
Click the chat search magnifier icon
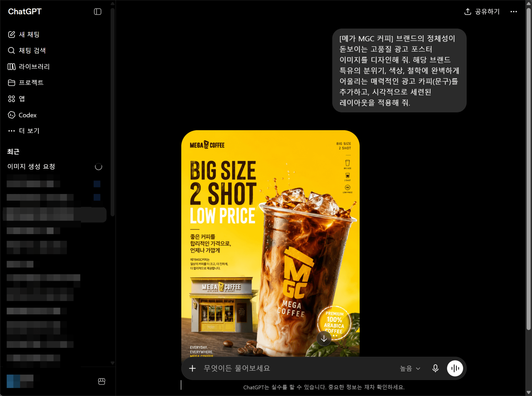click(11, 50)
